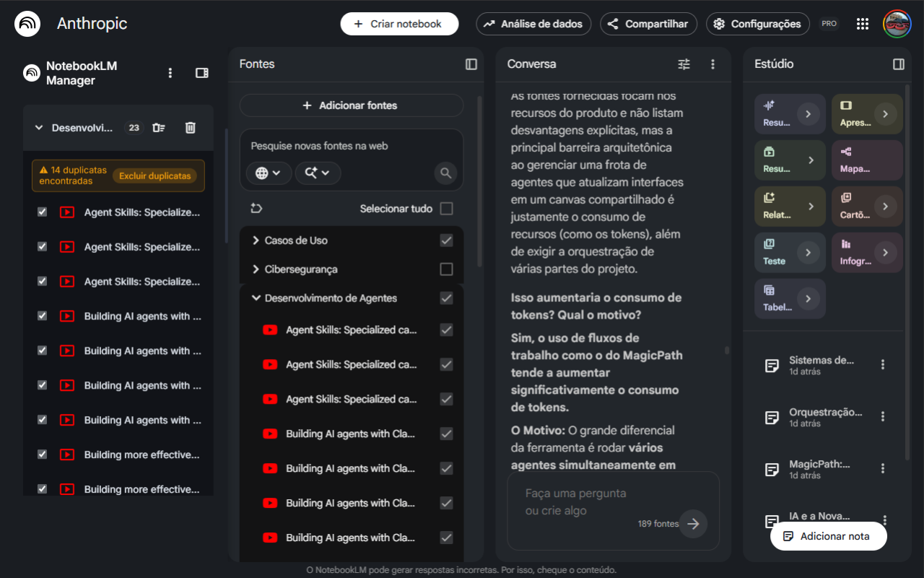Open conversation settings sliders icon
Image resolution: width=924 pixels, height=578 pixels.
(x=684, y=64)
